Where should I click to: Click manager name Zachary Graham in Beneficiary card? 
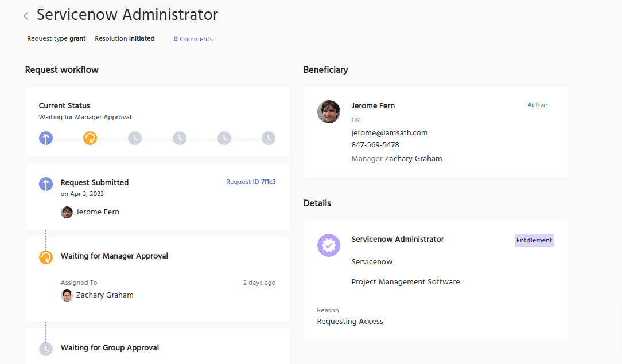413,159
